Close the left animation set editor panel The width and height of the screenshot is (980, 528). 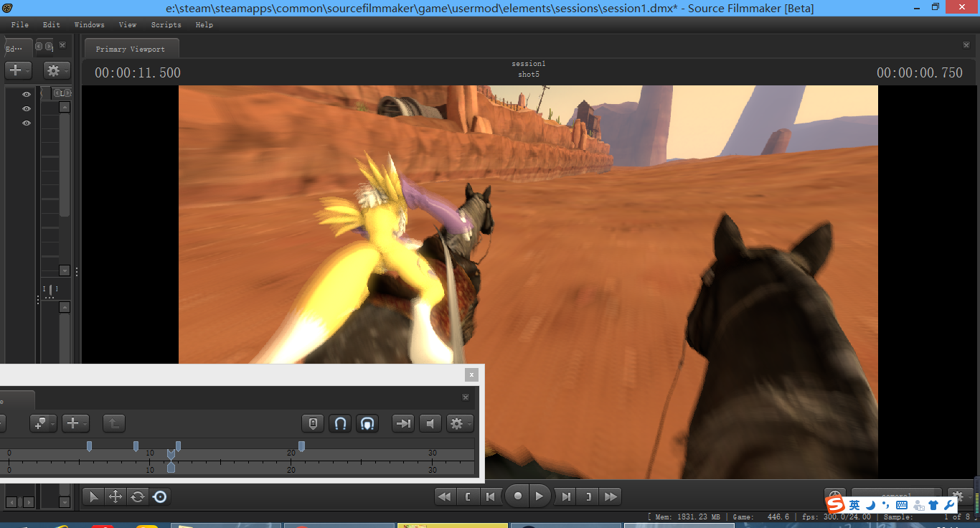62,45
